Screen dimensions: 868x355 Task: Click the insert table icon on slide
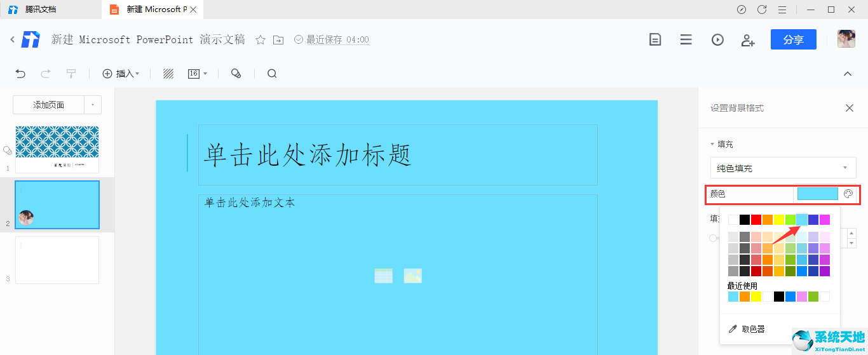384,276
